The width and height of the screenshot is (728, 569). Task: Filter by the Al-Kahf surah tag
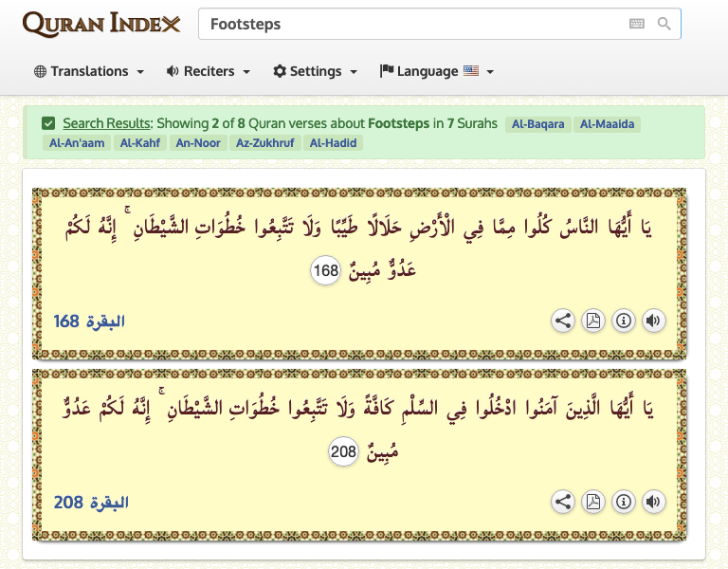point(139,143)
